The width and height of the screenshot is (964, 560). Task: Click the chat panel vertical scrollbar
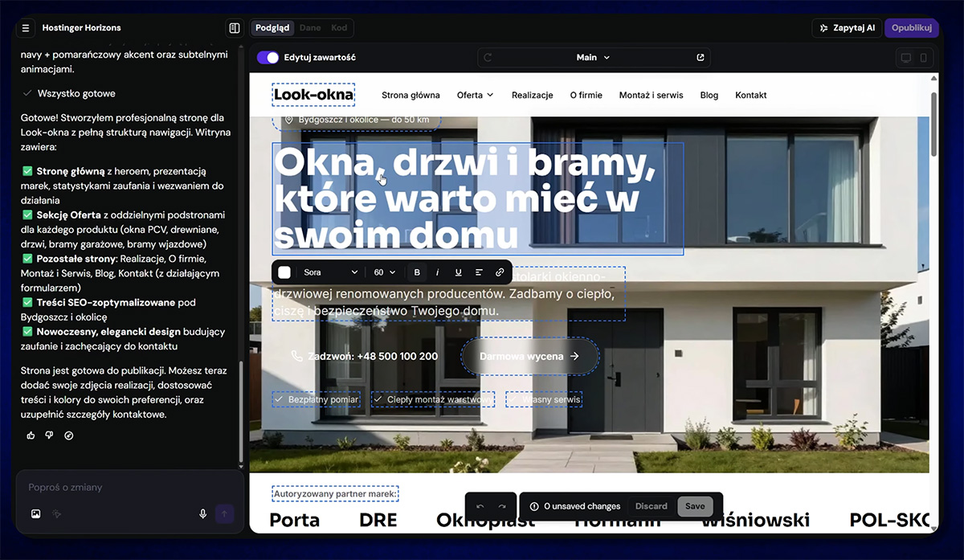[241, 415]
